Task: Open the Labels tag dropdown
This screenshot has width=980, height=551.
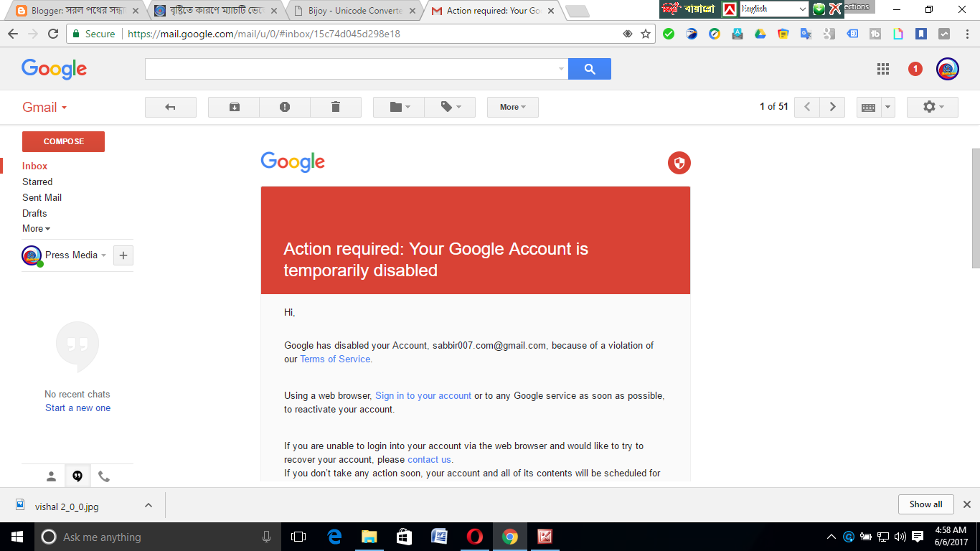Action: (x=450, y=107)
